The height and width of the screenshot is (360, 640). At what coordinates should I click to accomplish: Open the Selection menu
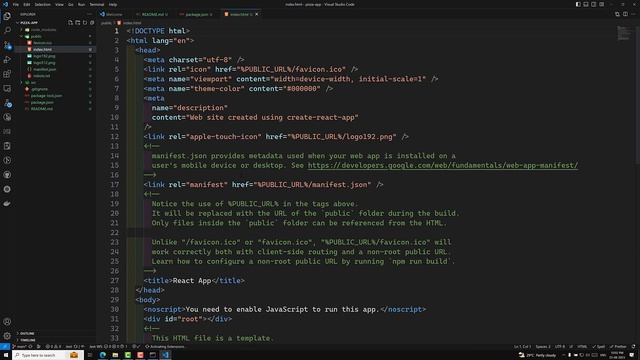[42, 4]
